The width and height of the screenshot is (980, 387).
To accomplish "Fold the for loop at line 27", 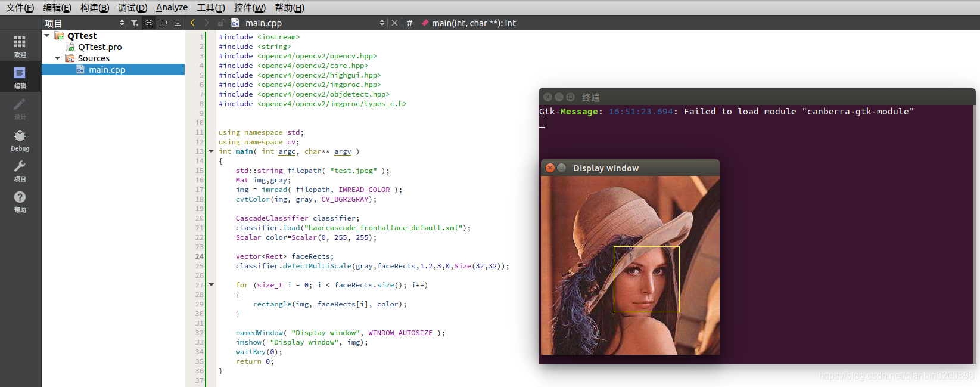I will tap(211, 285).
